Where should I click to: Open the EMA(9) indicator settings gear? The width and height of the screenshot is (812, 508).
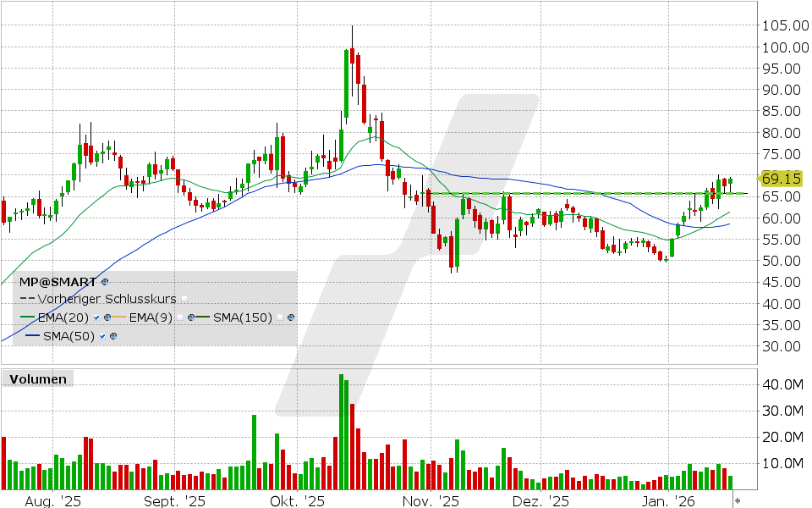(191, 317)
